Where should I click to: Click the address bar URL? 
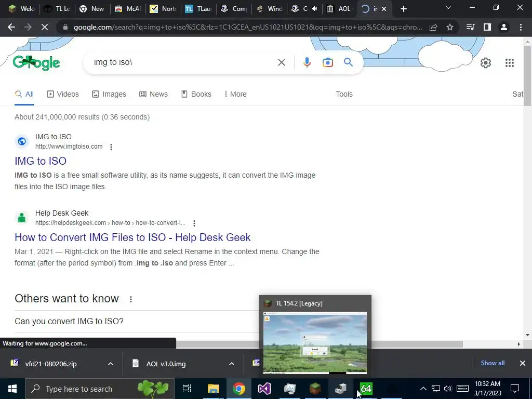pos(248,27)
